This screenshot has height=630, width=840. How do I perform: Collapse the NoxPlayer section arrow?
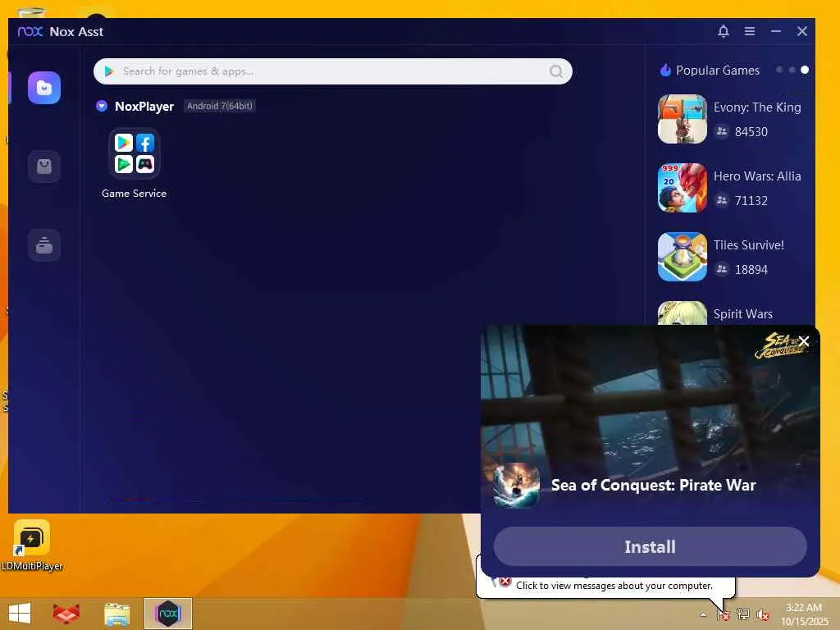(x=101, y=106)
